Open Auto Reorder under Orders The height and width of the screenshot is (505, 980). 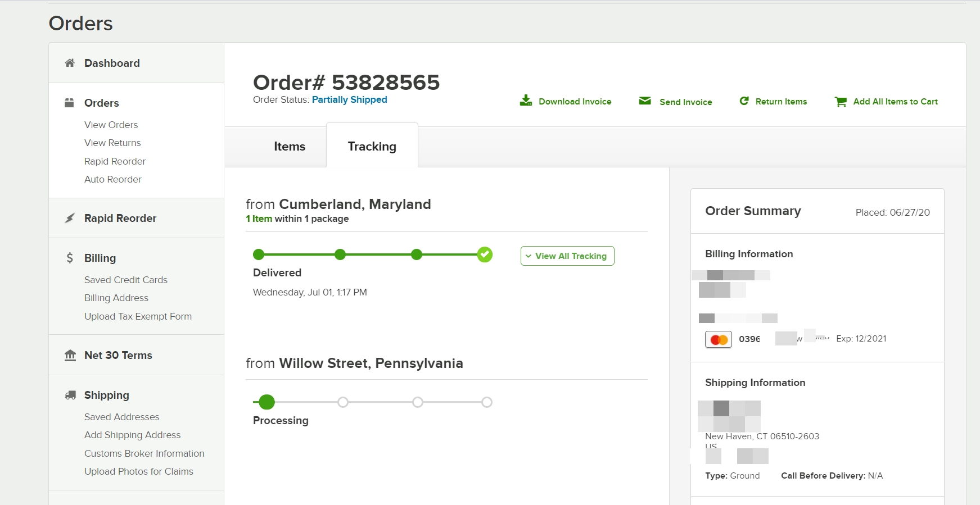coord(113,179)
